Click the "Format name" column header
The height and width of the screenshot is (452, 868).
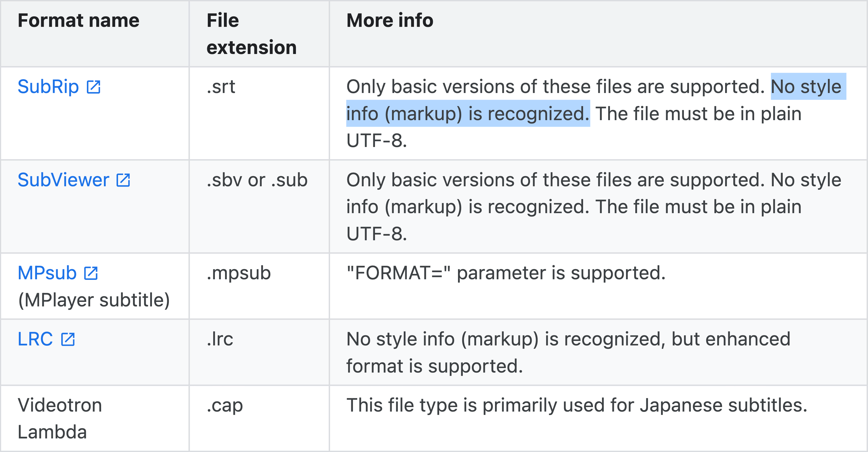click(78, 21)
